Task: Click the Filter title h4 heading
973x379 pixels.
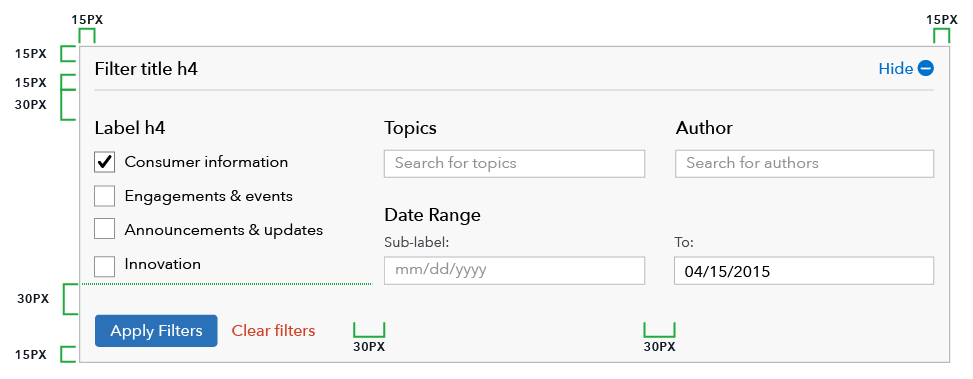Action: click(146, 69)
